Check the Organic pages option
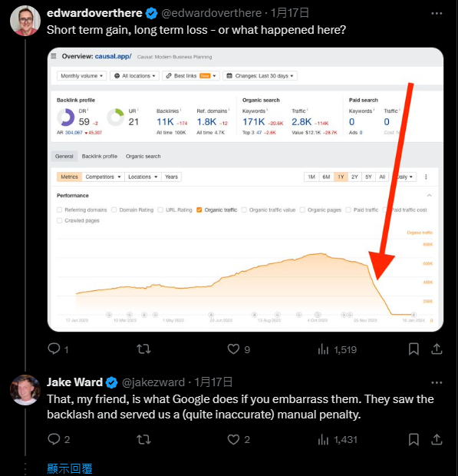Image resolution: width=458 pixels, height=476 pixels. (x=302, y=210)
